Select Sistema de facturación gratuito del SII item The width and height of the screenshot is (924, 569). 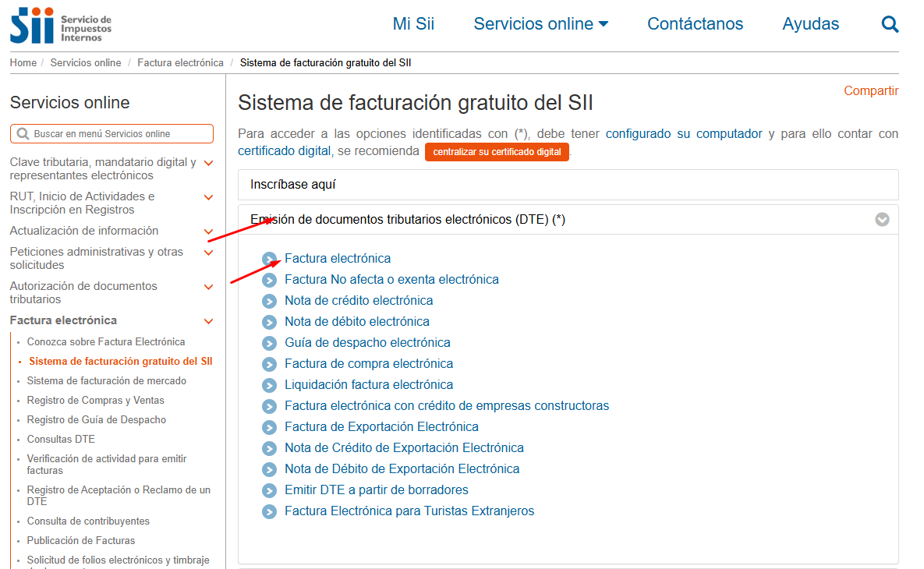click(121, 362)
